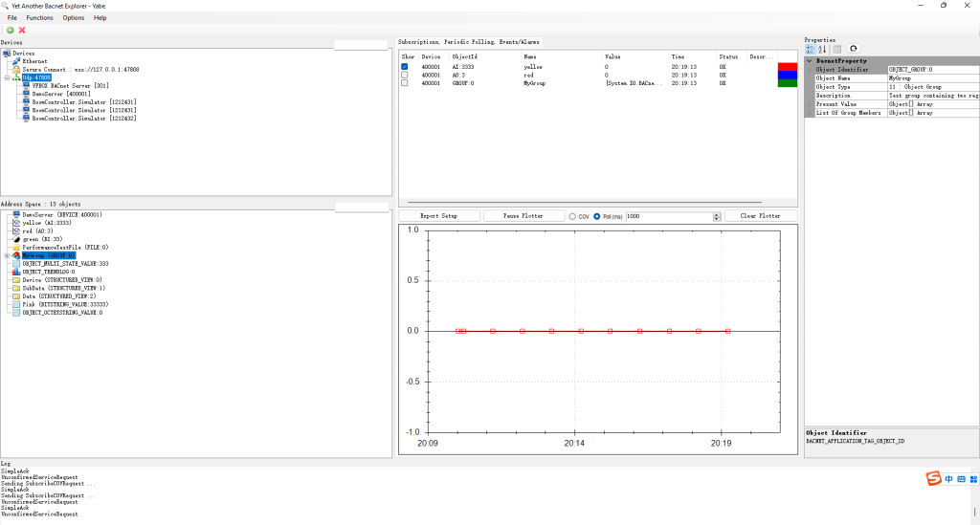Click the red X remove device icon
This screenshot has width=980, height=525.
coord(22,30)
